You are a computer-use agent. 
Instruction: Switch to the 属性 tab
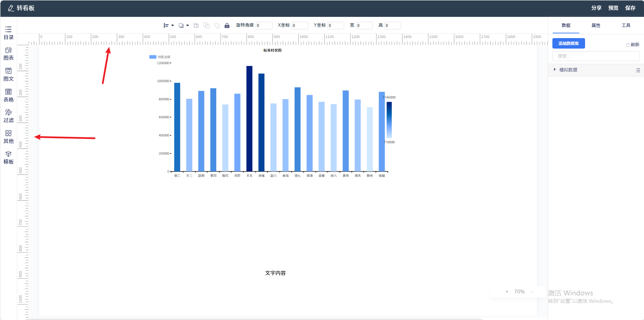click(x=596, y=26)
